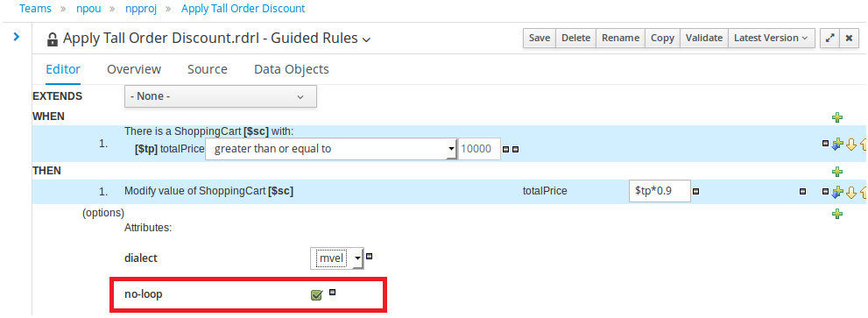
Task: Switch to the Data Objects tab
Action: coord(291,69)
